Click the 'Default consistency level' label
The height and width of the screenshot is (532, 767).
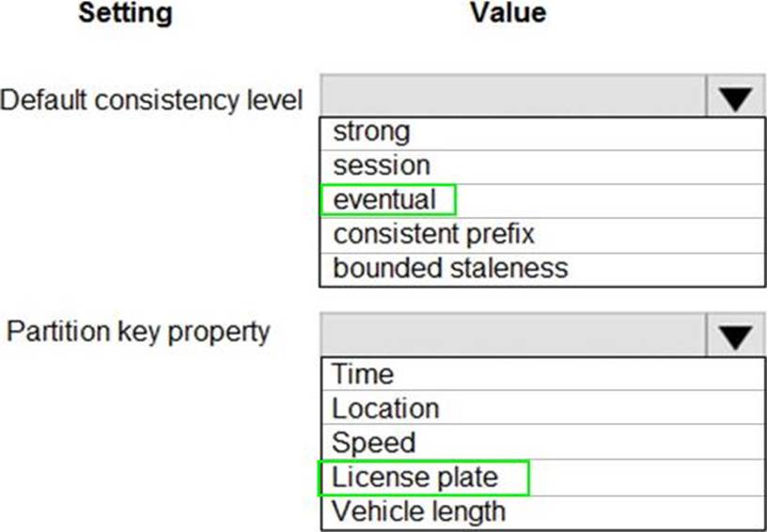[152, 100]
